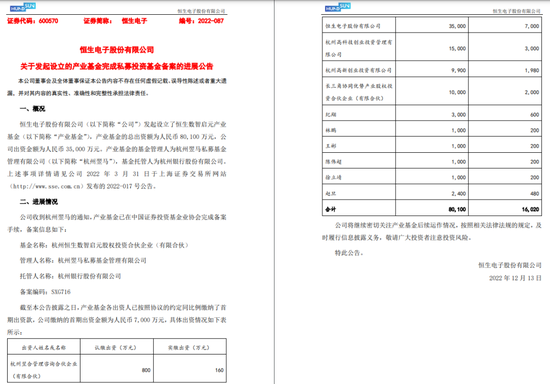Click the bold disclaimer starting '本公司董事会及全体董事'
Image resolution: width=550 pixels, height=384 pixels.
(x=117, y=87)
